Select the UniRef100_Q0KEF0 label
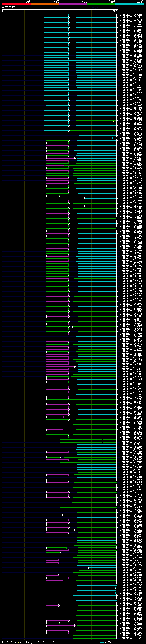 tap(131, 507)
